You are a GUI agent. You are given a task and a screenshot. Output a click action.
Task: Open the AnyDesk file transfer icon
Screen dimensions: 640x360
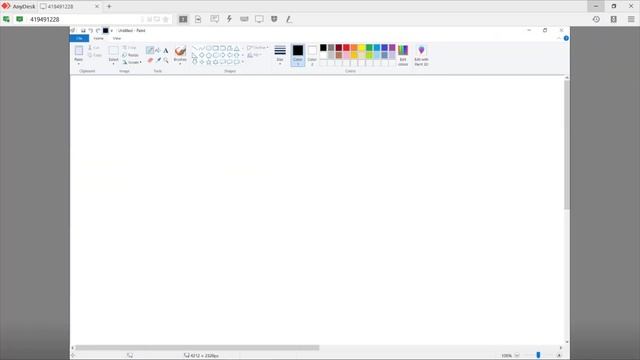coord(198,19)
